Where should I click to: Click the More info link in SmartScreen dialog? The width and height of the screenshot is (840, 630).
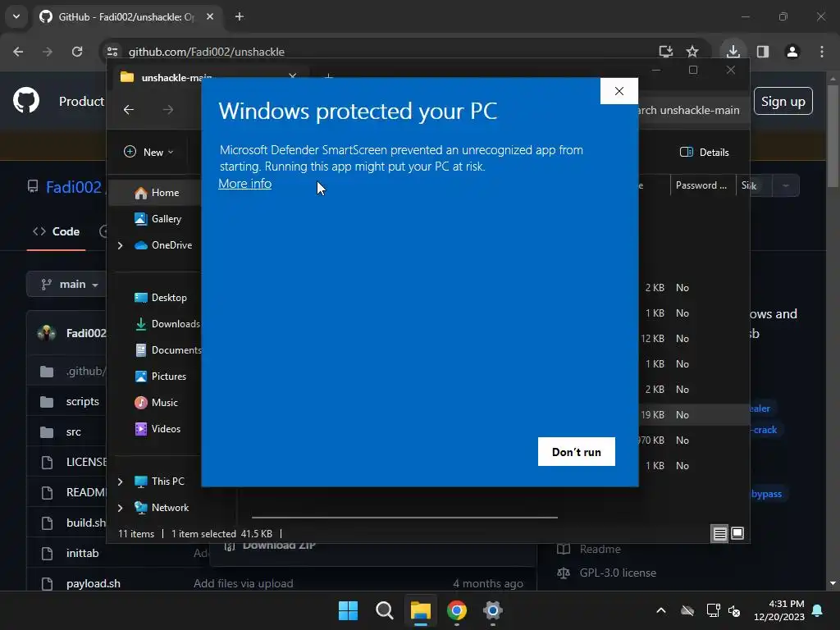tap(244, 184)
